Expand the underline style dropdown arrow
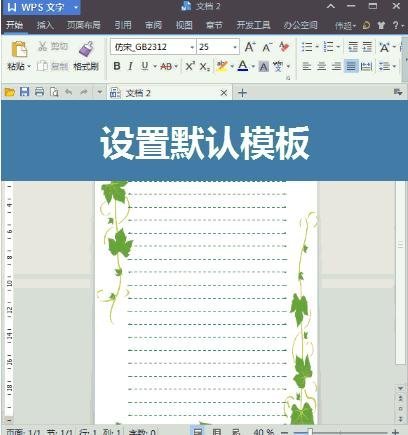This screenshot has height=435, width=408. [x=155, y=66]
